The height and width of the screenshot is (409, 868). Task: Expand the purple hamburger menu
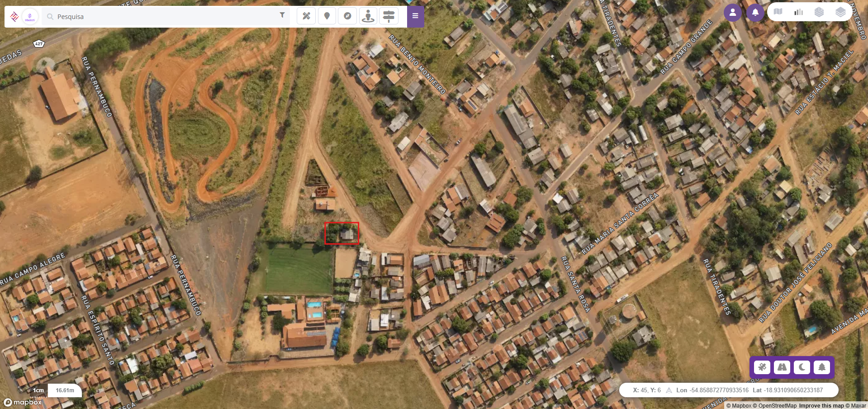(x=415, y=16)
